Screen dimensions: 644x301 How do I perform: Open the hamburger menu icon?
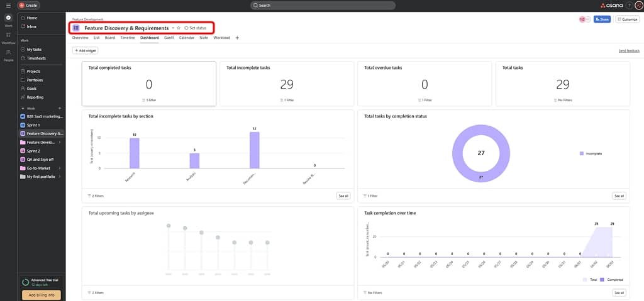click(x=8, y=5)
